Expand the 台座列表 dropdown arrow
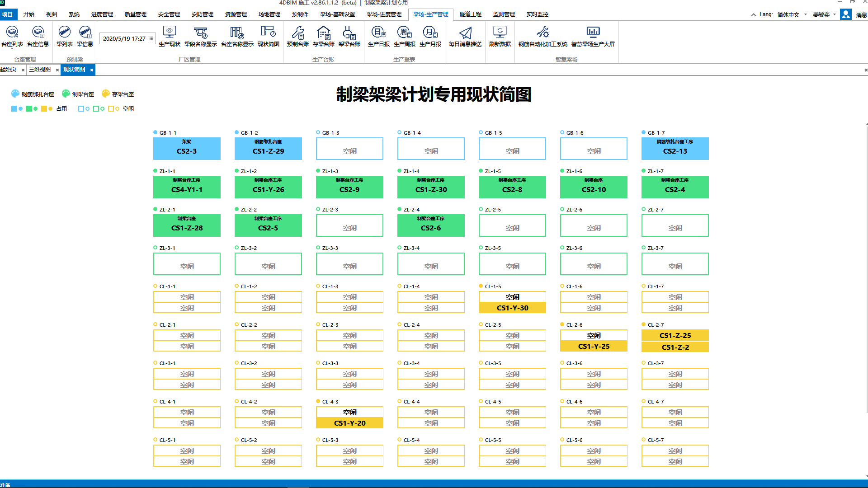 (12, 49)
